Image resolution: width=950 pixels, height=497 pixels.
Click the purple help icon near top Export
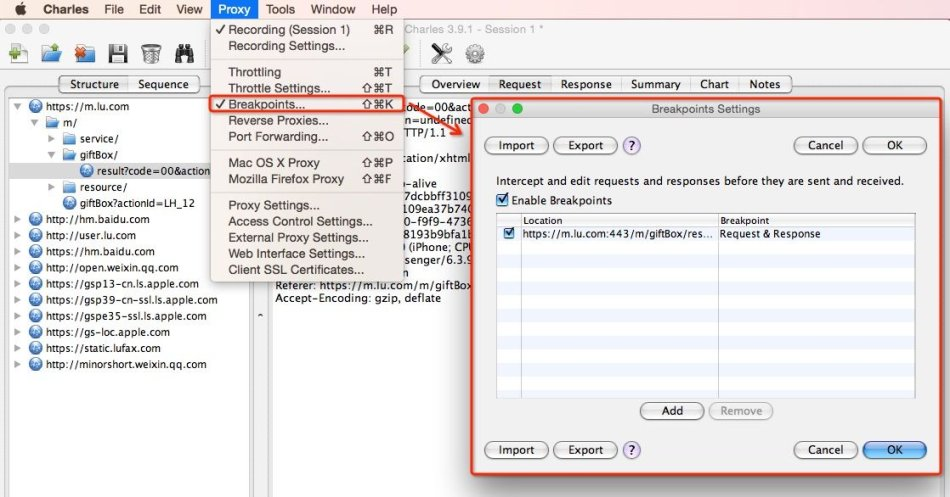(x=631, y=145)
